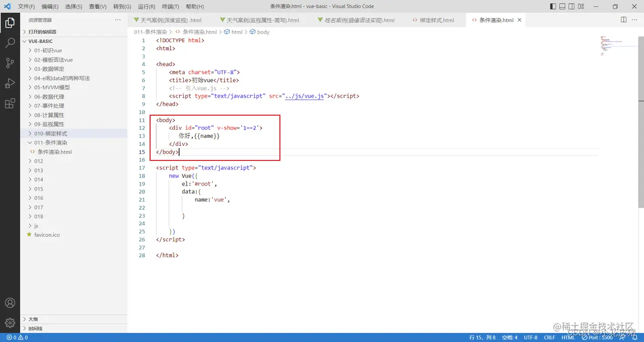
Task: Click the html breadcrumb segment
Action: pyautogui.click(x=233, y=32)
